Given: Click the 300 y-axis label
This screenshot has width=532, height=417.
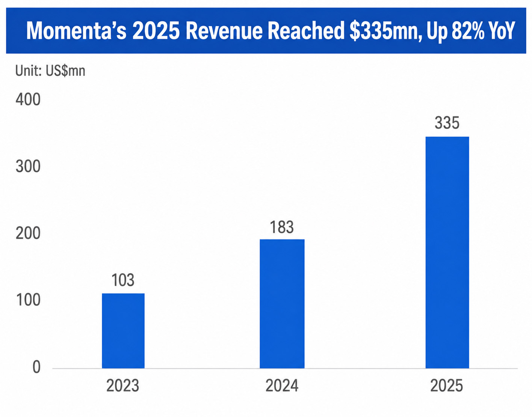Looking at the screenshot, I should (28, 166).
